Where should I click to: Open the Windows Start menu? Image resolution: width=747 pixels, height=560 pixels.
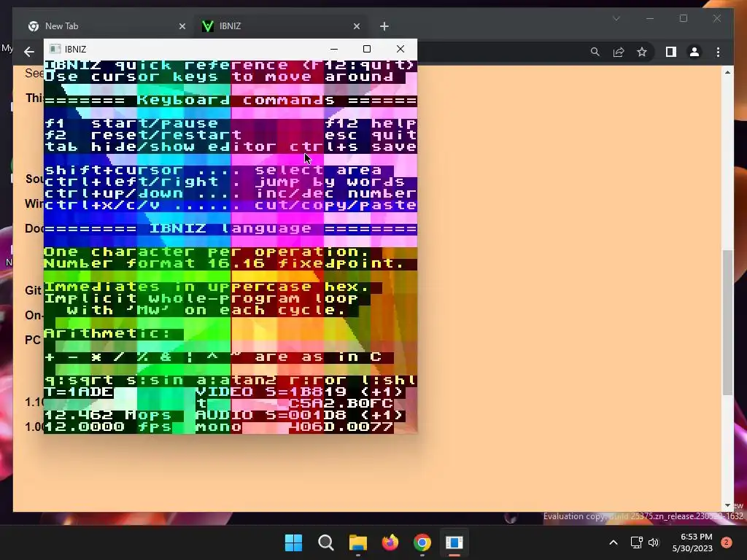(x=293, y=542)
